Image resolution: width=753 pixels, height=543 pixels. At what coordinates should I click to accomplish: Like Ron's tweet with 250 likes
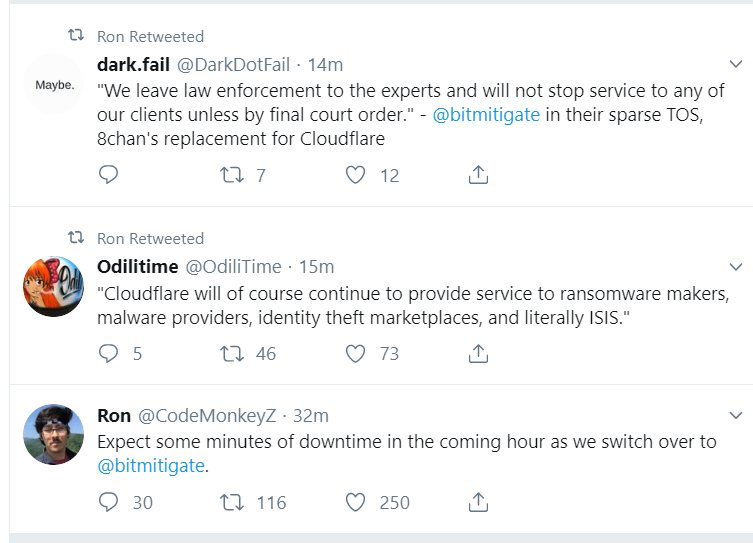pyautogui.click(x=355, y=502)
